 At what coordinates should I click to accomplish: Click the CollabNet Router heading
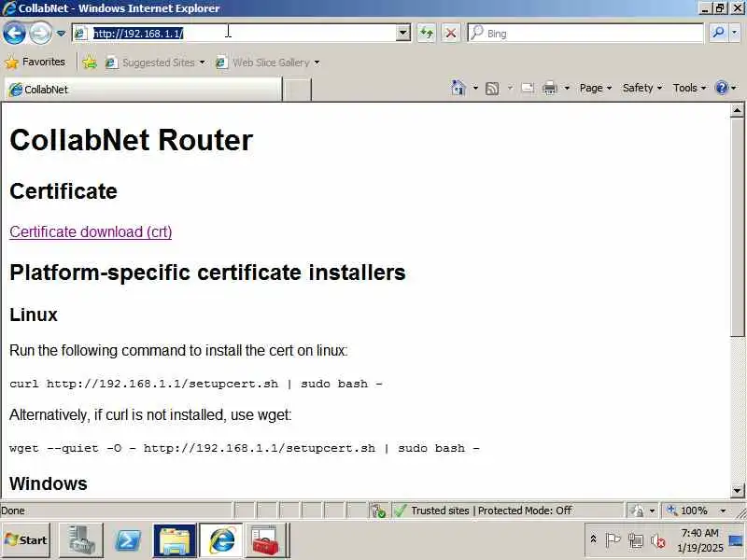pyautogui.click(x=131, y=140)
